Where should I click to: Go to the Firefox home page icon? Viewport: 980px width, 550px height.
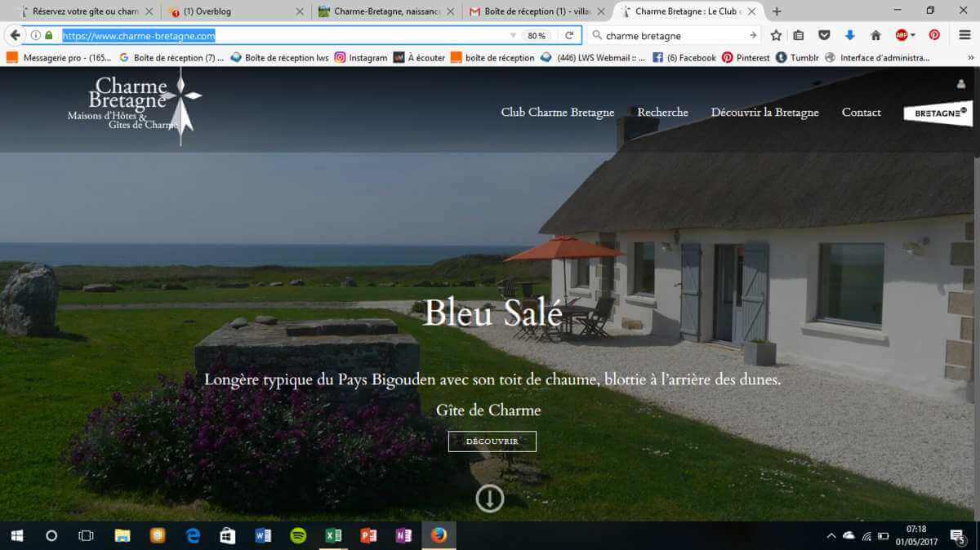coord(875,36)
